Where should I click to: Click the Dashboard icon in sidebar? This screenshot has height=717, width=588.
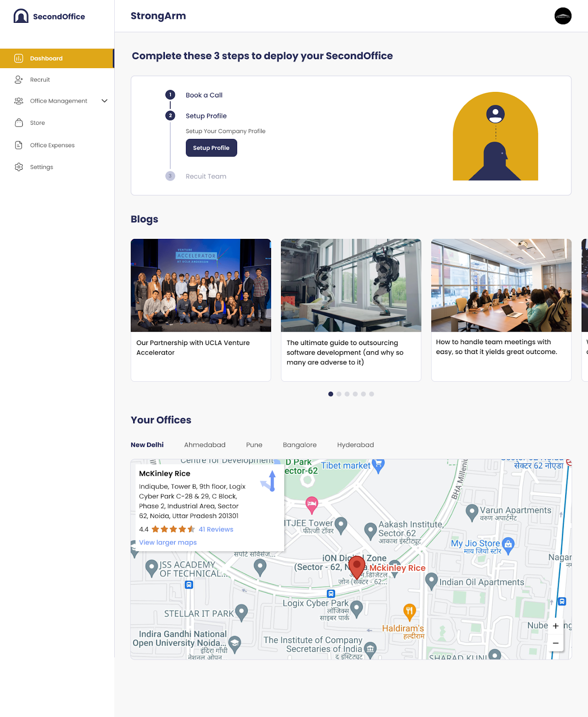click(x=19, y=58)
